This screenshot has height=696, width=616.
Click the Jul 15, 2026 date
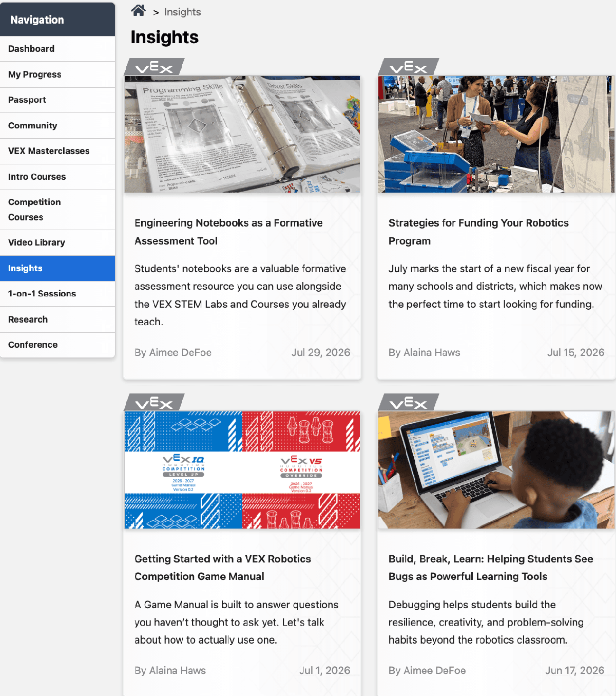575,352
